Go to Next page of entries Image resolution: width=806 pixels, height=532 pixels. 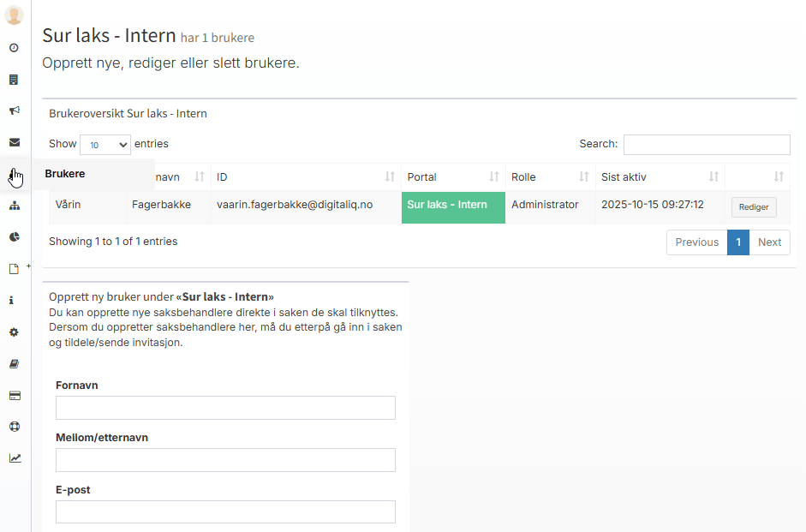pyautogui.click(x=769, y=242)
